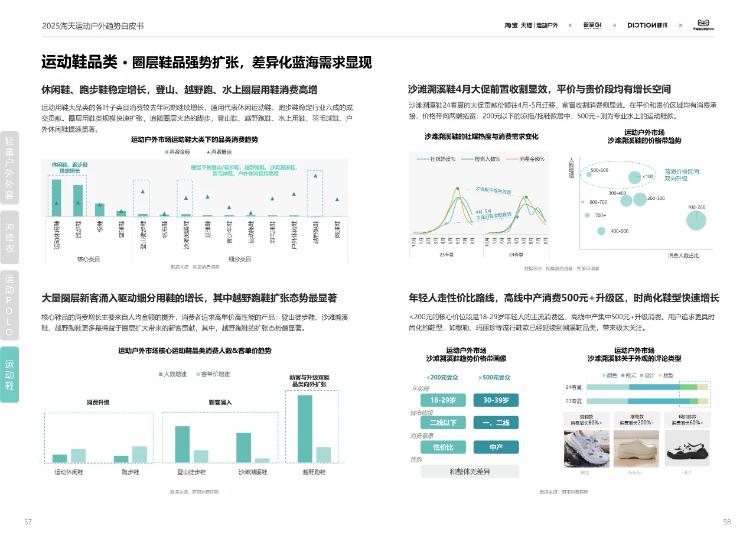Viewport: 756px width, 535px height.
Task: Click the 700+ price bubble label
Action: pos(600,215)
